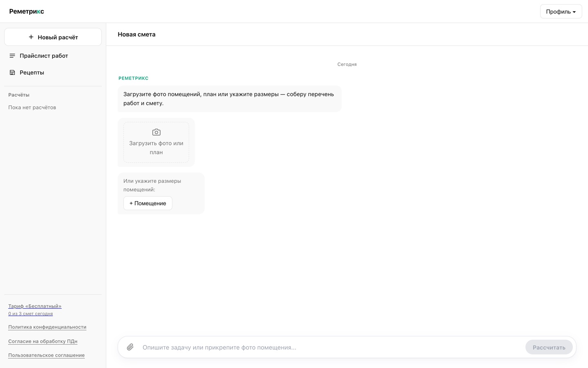Viewport: 588px width, 368px height.
Task: Click the camera icon in the upload area
Action: (x=156, y=132)
